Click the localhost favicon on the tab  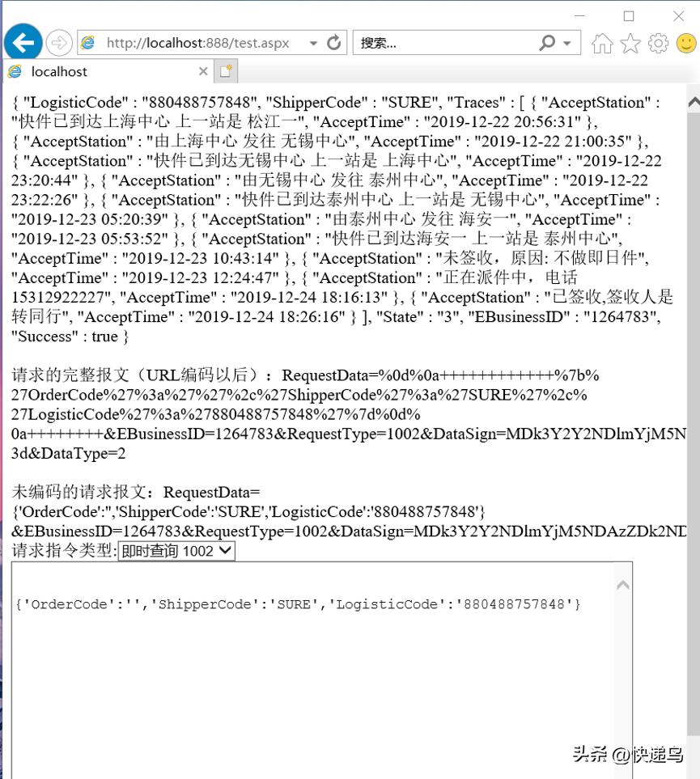coord(15,71)
